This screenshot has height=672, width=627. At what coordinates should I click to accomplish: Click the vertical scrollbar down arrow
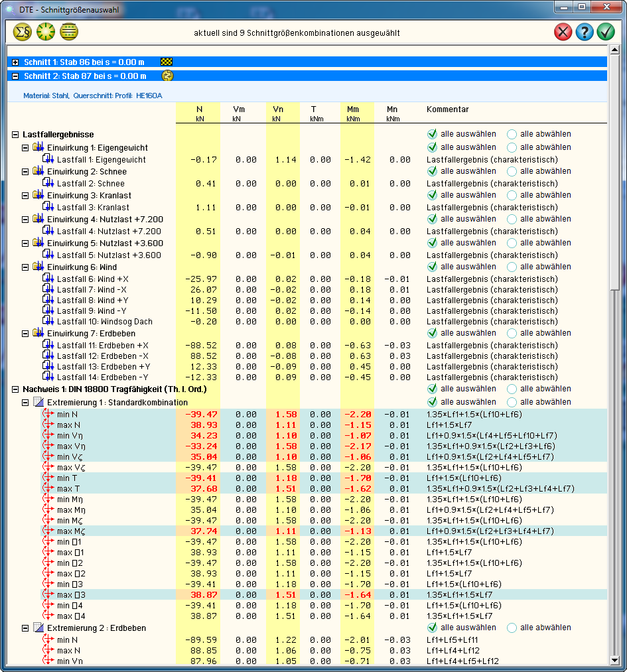(x=614, y=661)
